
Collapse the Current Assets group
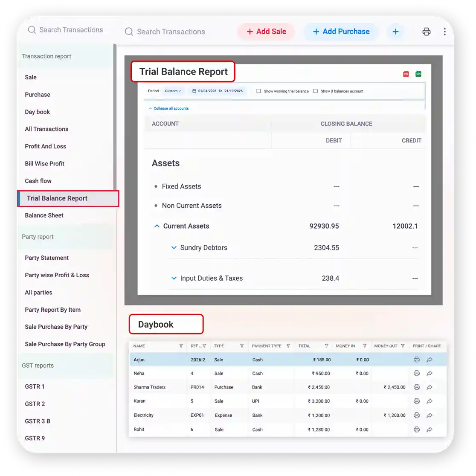click(x=157, y=226)
